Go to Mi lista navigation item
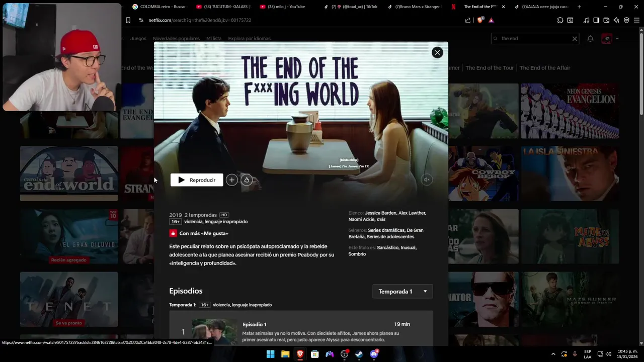Image resolution: width=644 pixels, height=362 pixels. (214, 39)
